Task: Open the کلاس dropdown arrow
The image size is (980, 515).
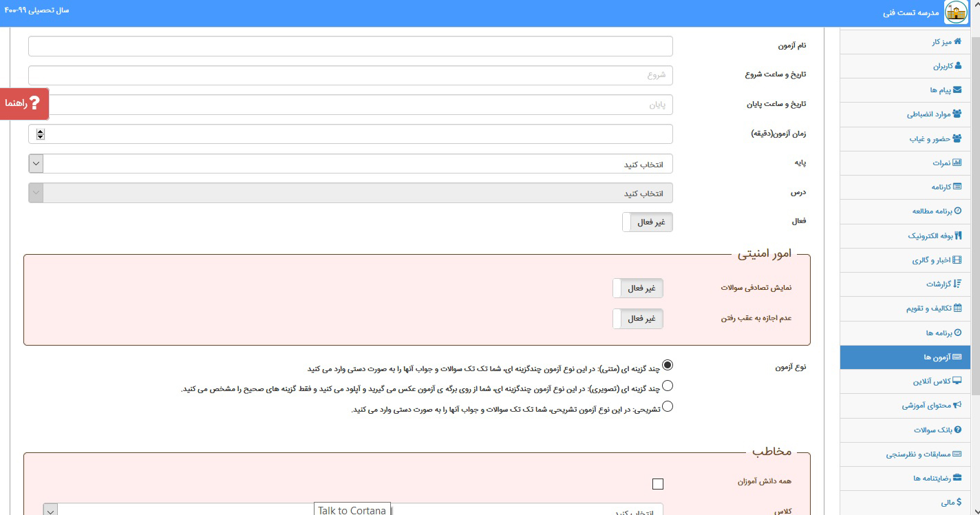Action: (50, 511)
